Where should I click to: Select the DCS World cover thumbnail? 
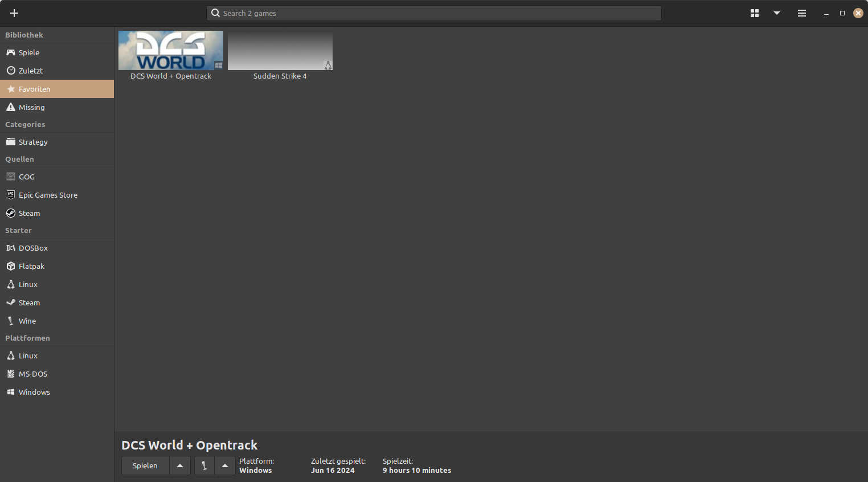pyautogui.click(x=171, y=50)
